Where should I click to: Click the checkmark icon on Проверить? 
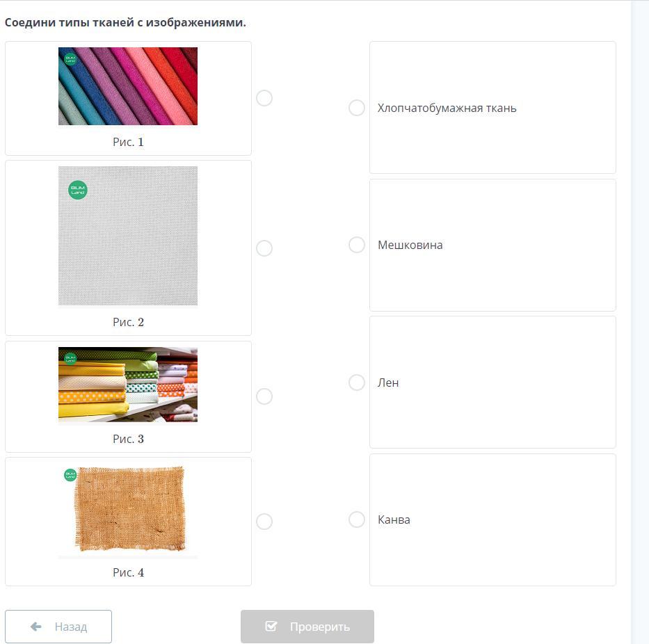pyautogui.click(x=271, y=627)
